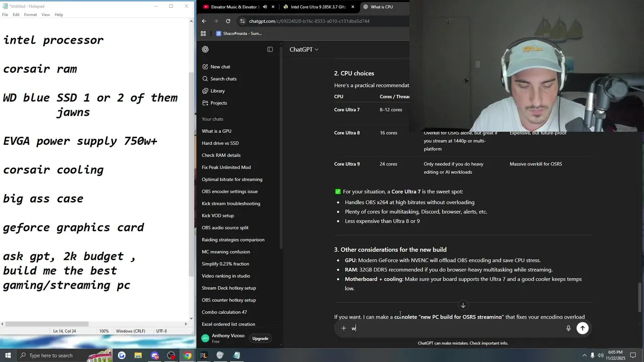Go back in Chrome
The image size is (644, 362).
[x=204, y=21]
